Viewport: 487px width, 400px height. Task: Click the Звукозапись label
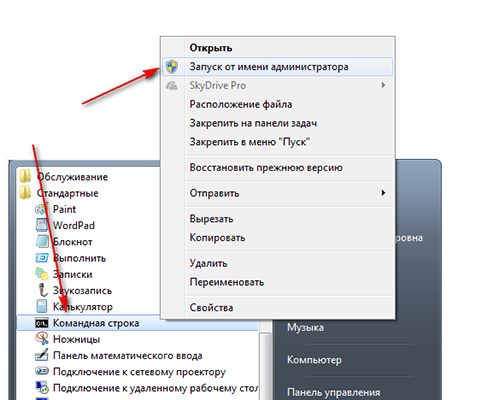point(82,291)
